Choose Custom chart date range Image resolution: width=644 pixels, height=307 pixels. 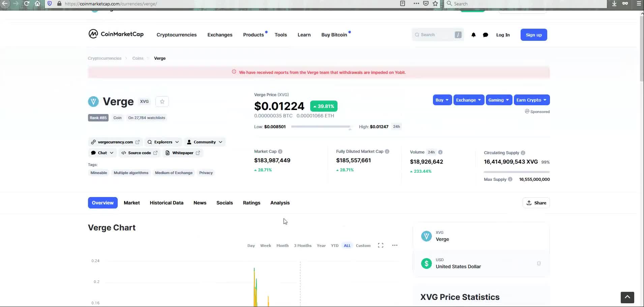pyautogui.click(x=363, y=246)
